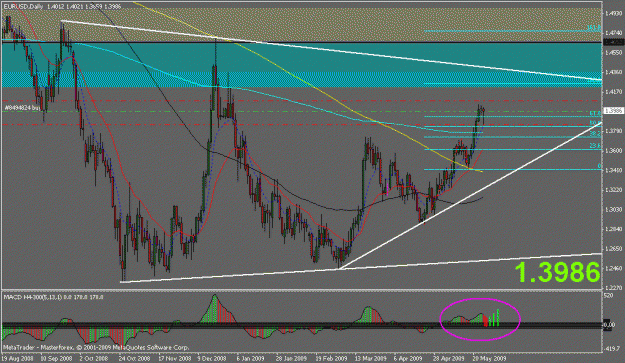
Task: Click the 1.3790 price scale value
Action: point(614,131)
